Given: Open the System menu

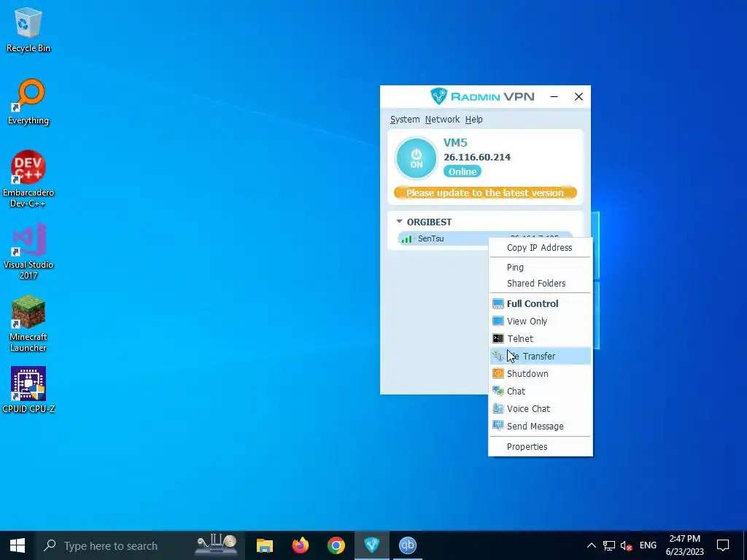Looking at the screenshot, I should [x=405, y=120].
